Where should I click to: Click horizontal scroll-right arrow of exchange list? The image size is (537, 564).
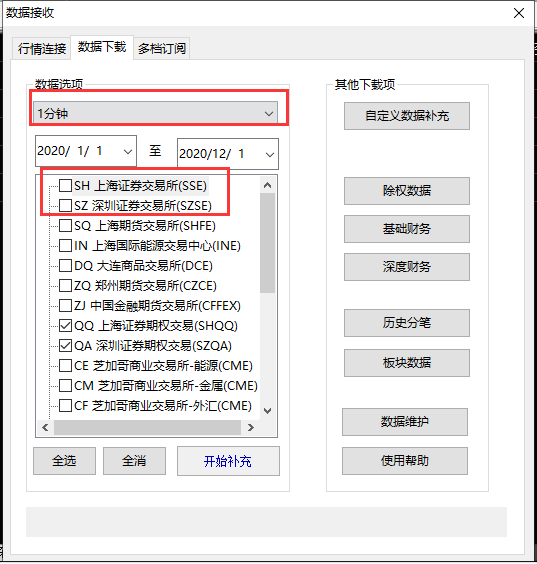point(251,427)
